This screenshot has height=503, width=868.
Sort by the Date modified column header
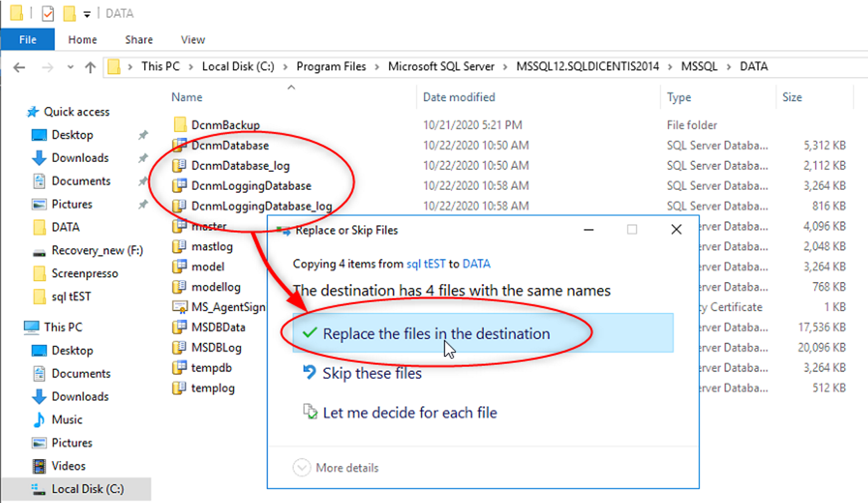tap(459, 97)
